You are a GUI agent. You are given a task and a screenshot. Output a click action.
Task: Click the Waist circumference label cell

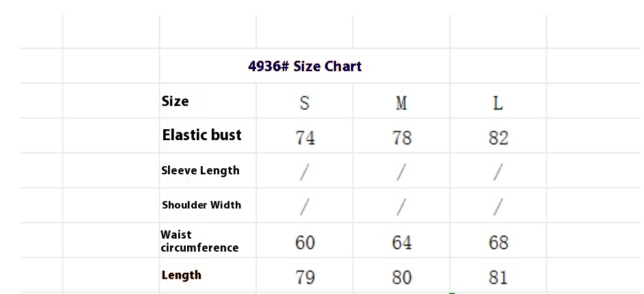click(x=208, y=241)
